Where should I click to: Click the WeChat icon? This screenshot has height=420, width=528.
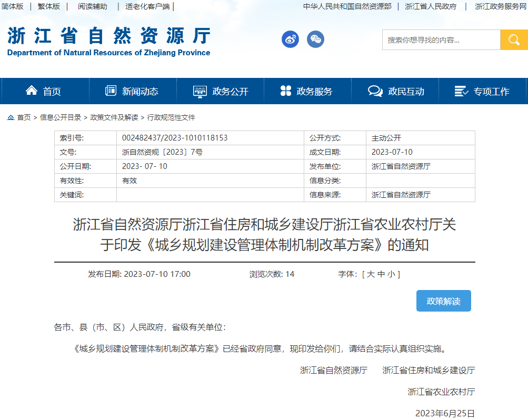click(x=315, y=39)
